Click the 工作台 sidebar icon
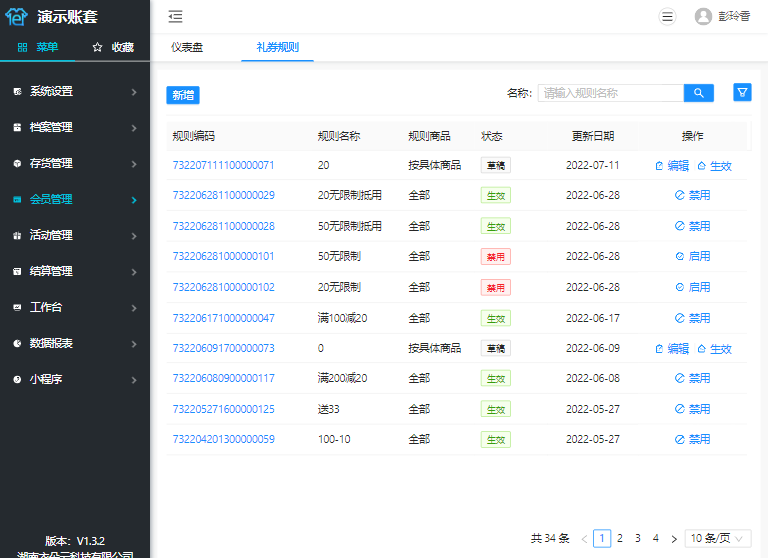This screenshot has height=558, width=768. tap(18, 308)
